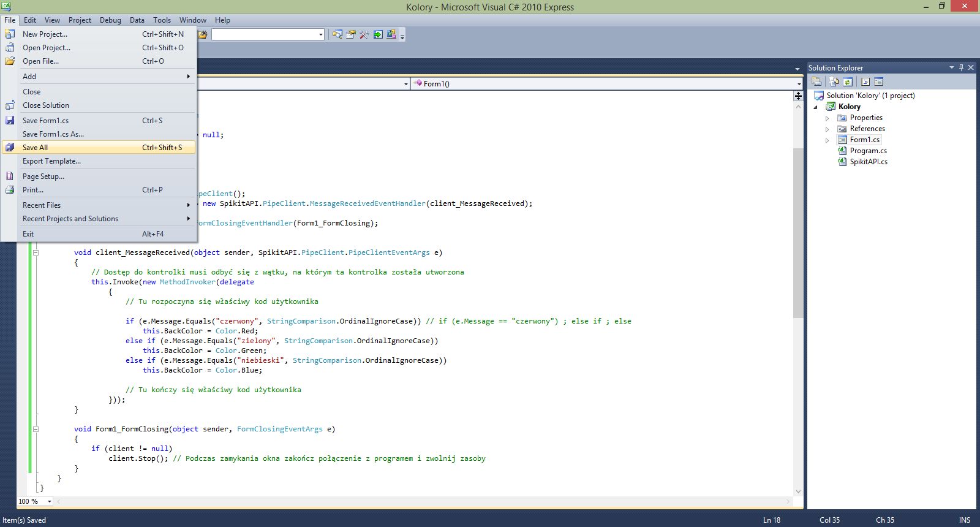Choose Export Template... entry

click(x=99, y=161)
